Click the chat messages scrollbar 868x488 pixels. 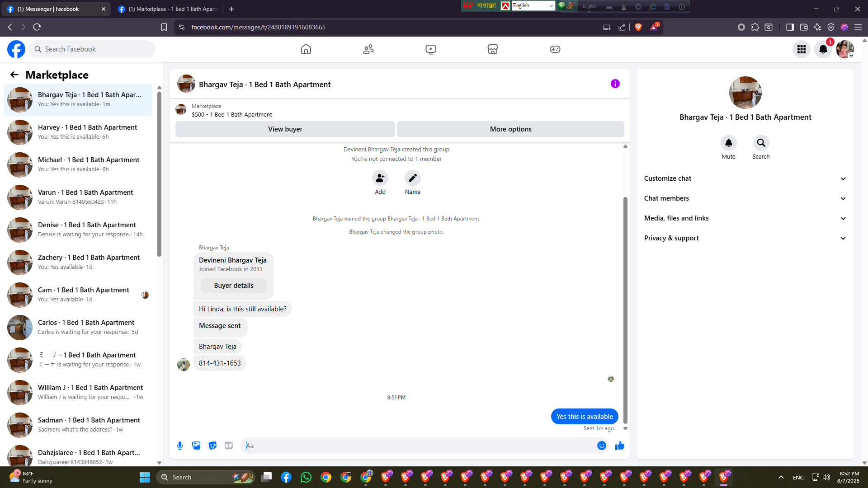(625, 310)
